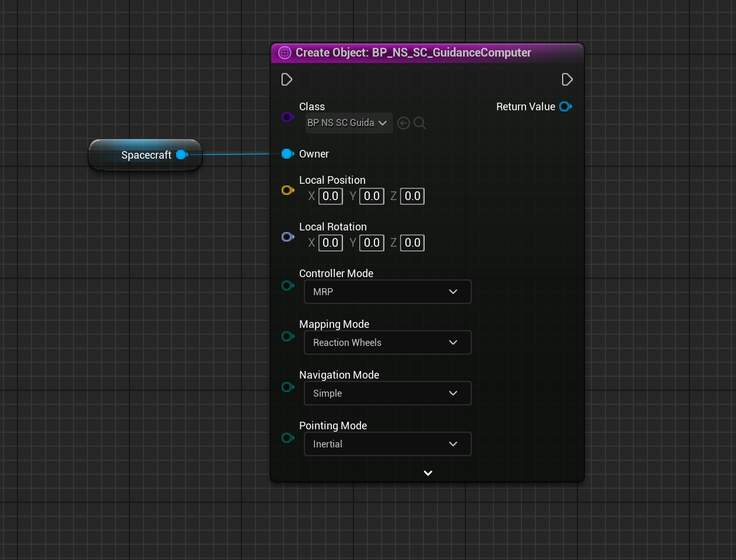736x560 pixels.
Task: Browse to Class asset with magnifier icon
Action: [420, 123]
